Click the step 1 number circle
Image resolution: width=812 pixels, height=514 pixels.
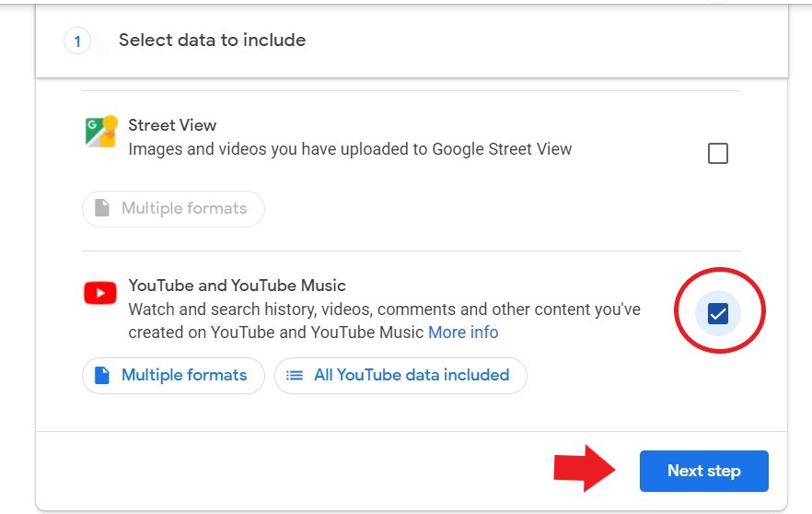tap(77, 41)
